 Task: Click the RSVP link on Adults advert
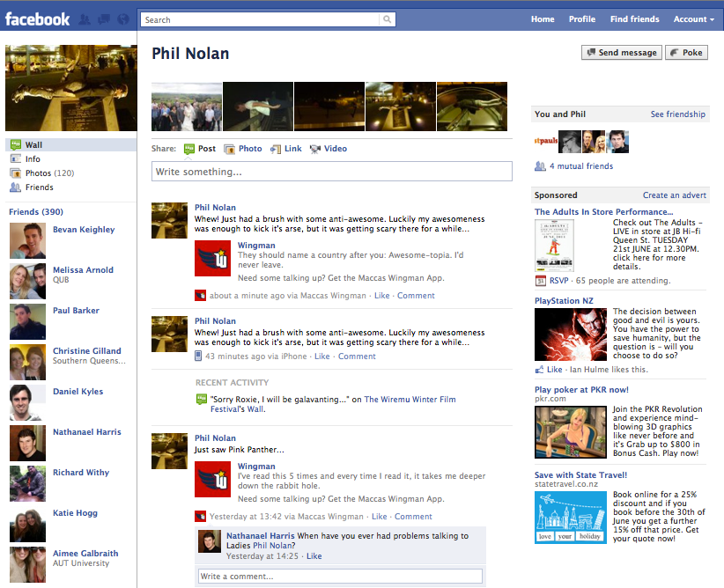pyautogui.click(x=558, y=281)
